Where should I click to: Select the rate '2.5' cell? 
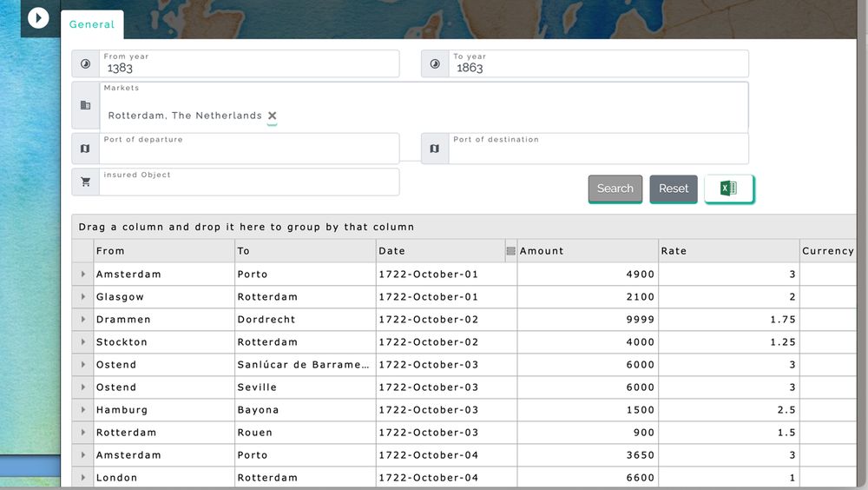click(x=729, y=409)
